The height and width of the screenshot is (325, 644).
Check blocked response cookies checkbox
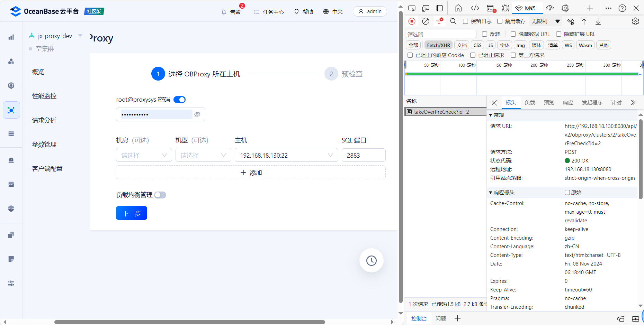pos(410,55)
